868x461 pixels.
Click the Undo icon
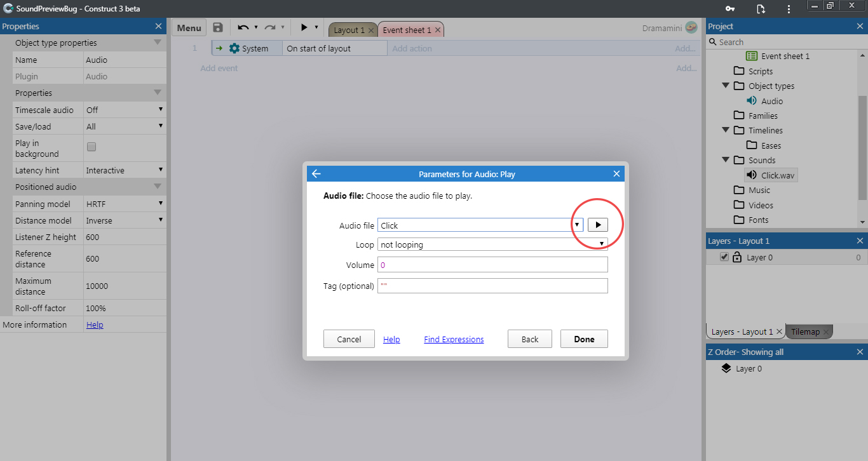click(241, 27)
